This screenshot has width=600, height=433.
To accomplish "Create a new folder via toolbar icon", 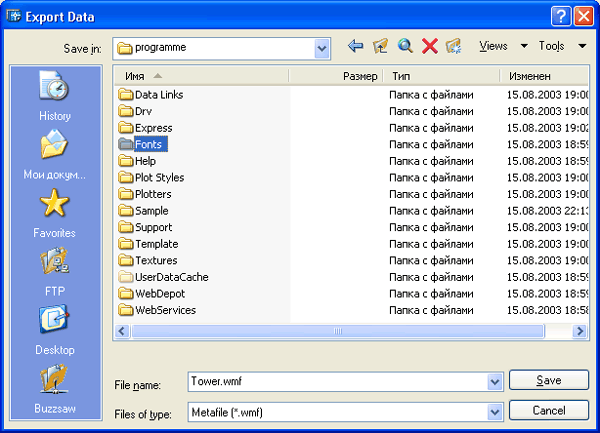I will coord(454,46).
